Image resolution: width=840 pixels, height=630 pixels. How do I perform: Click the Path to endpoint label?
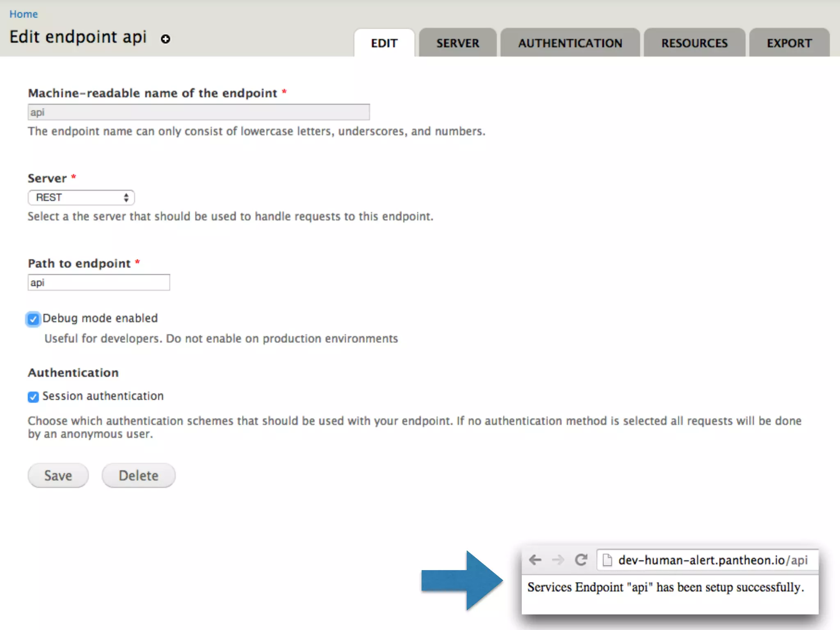pyautogui.click(x=79, y=263)
